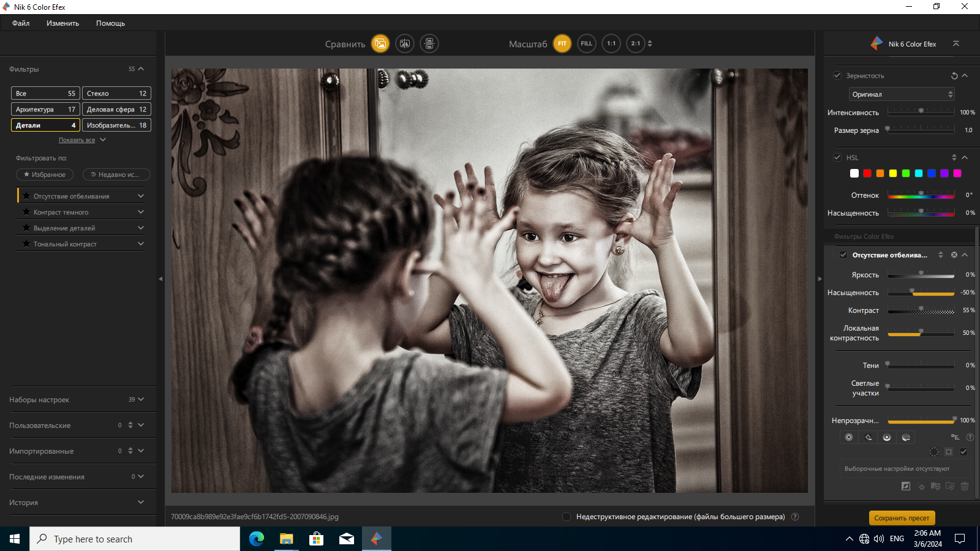
Task: Set zoom scale to 1:1
Action: 611,43
